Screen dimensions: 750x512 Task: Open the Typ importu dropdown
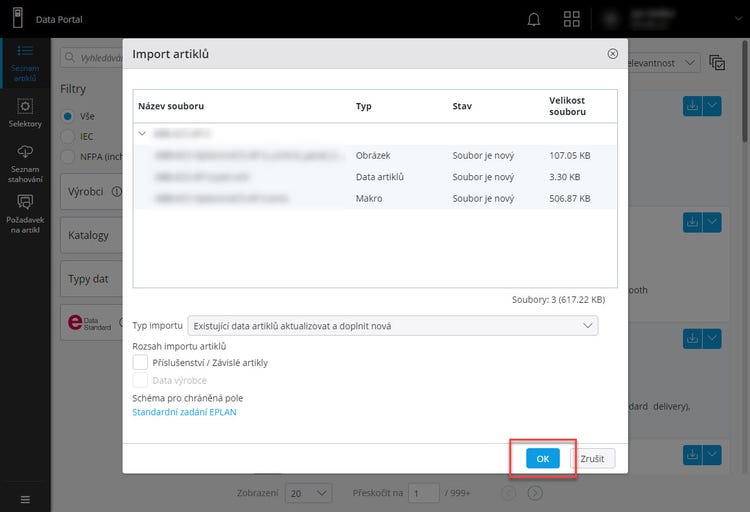point(392,325)
